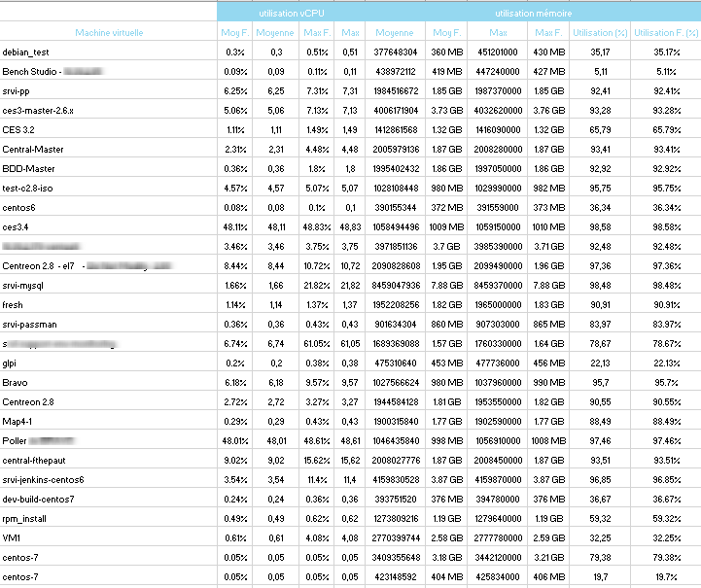Select the dev-build-centos7 entry

tap(39, 499)
